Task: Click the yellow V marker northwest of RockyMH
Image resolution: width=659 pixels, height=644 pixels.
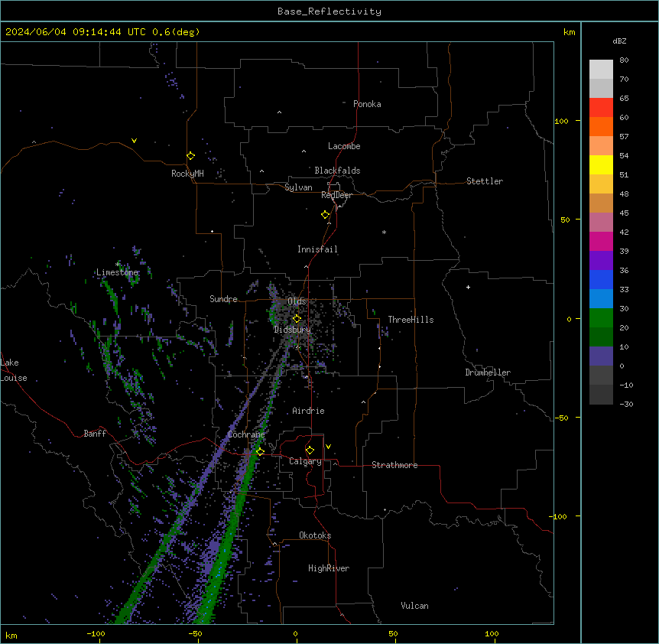Action: coord(134,141)
